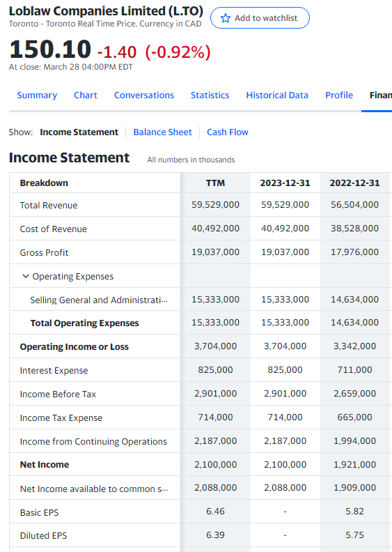Click the Loblaw Companies Limited (L.TO) title
The height and width of the screenshot is (552, 392).
point(106,11)
